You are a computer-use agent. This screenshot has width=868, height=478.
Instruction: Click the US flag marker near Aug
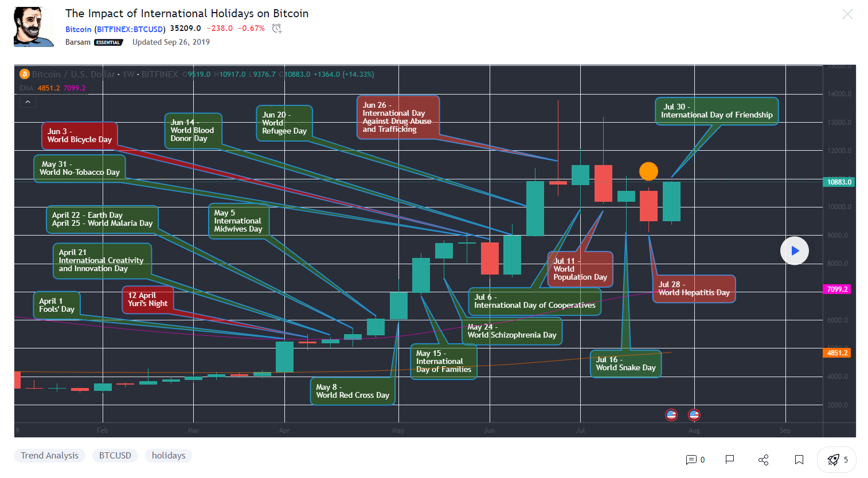(x=694, y=414)
